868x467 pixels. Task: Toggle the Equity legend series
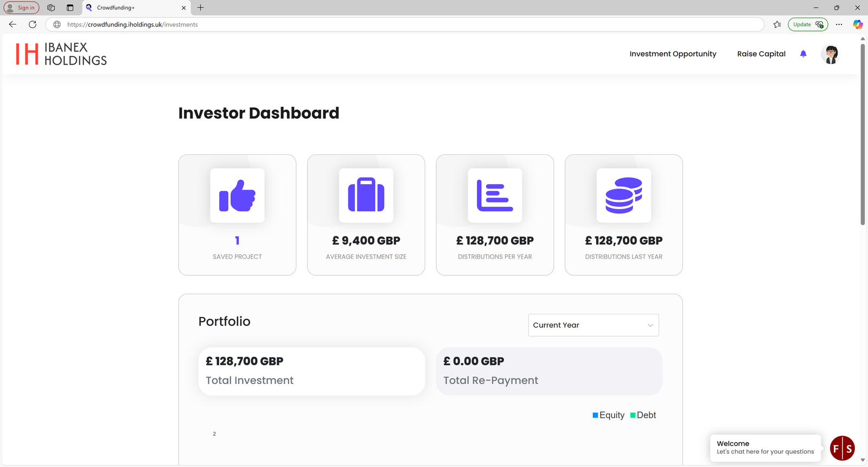point(609,415)
